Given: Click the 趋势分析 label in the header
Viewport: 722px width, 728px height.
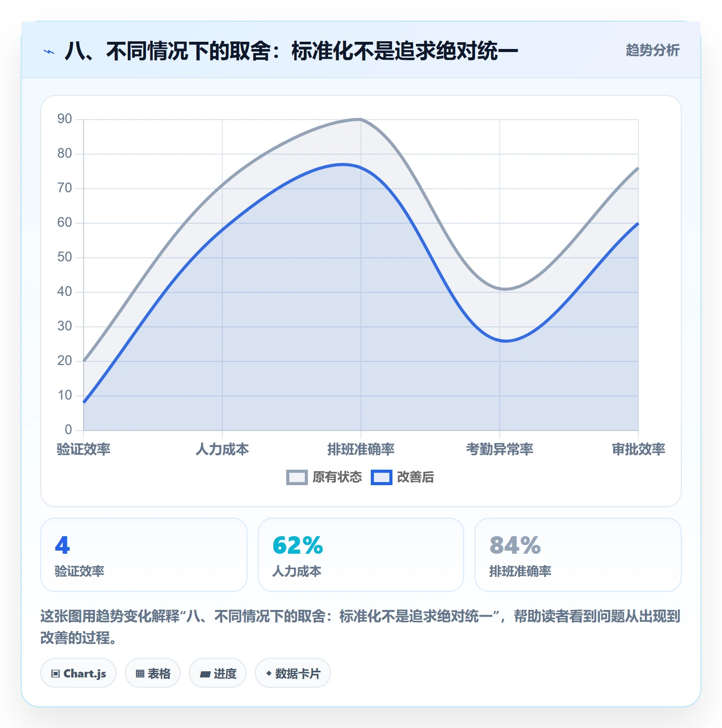Looking at the screenshot, I should tap(652, 50).
